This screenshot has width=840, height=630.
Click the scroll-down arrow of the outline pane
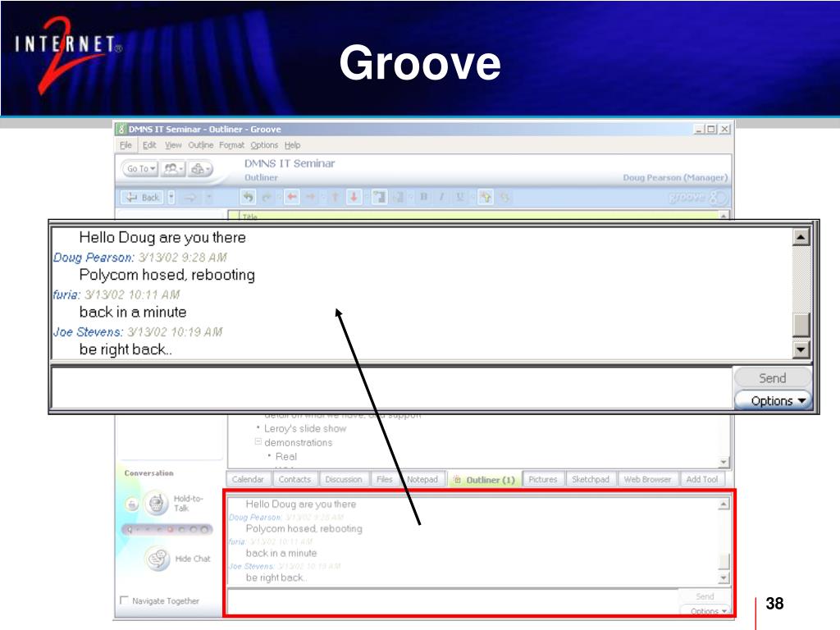(724, 463)
